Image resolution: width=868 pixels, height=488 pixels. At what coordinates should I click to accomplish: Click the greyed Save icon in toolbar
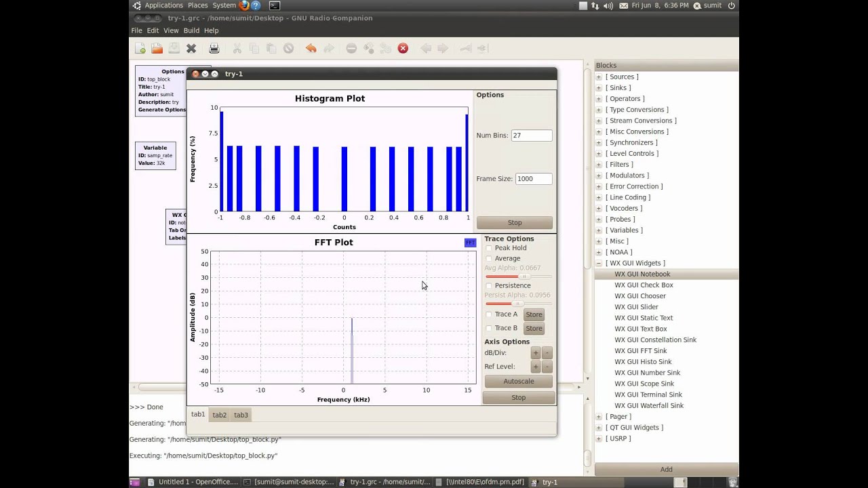click(x=174, y=48)
